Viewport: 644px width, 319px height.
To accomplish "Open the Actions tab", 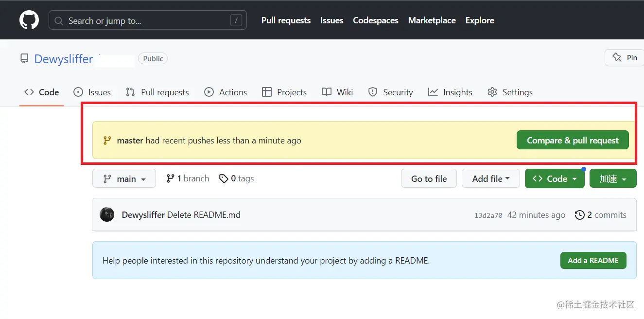I will 226,92.
